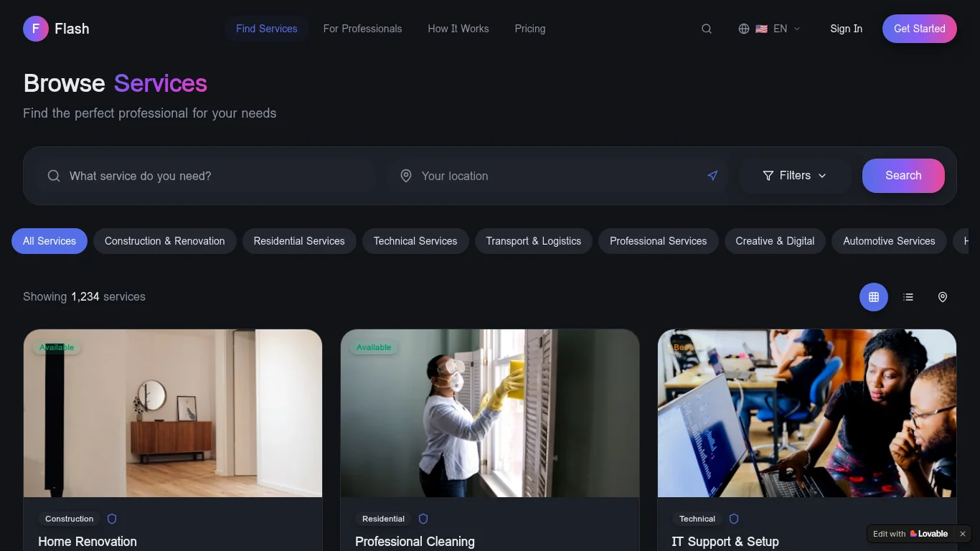Screen dimensions: 980x551
Task: Filter by Creative & Digital
Action: [776, 241]
